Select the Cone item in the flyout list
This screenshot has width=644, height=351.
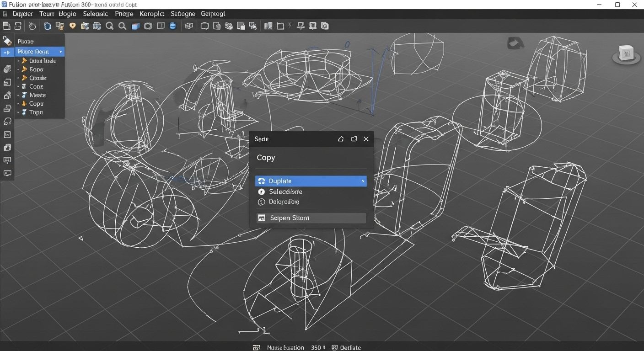(x=36, y=86)
